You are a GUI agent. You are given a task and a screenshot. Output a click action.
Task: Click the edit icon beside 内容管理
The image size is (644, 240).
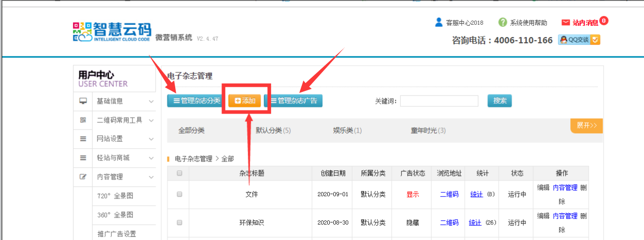[x=83, y=177]
